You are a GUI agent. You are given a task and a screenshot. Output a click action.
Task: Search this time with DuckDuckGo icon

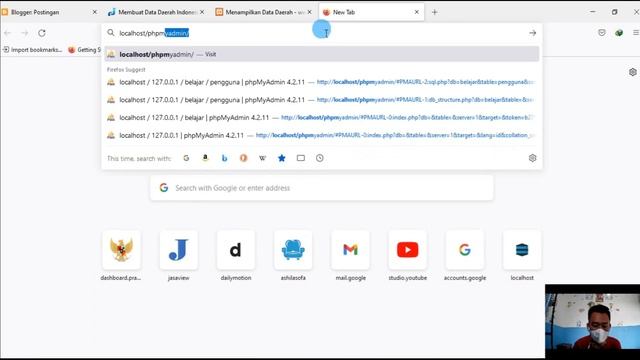[x=244, y=158]
